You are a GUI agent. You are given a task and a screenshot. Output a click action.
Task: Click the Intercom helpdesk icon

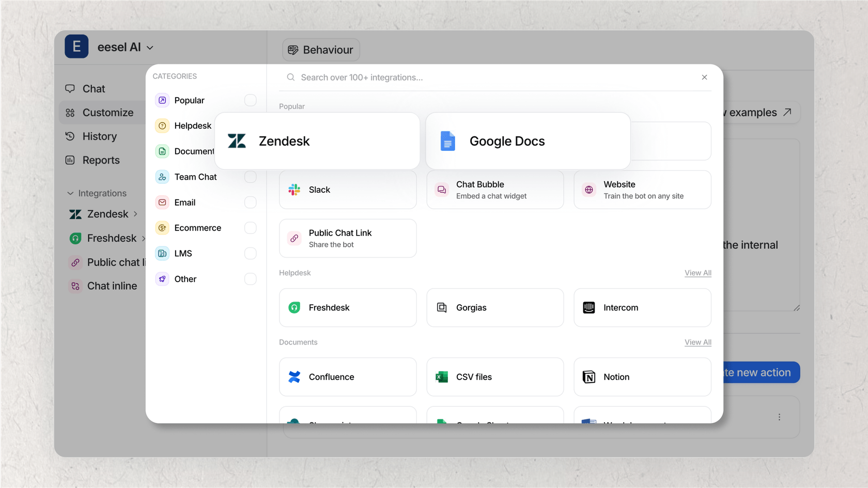point(588,307)
